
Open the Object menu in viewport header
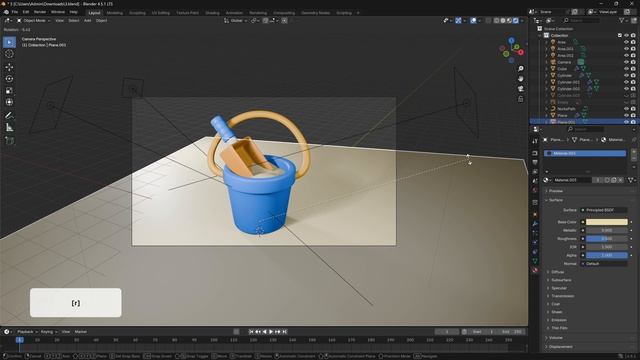[101, 20]
